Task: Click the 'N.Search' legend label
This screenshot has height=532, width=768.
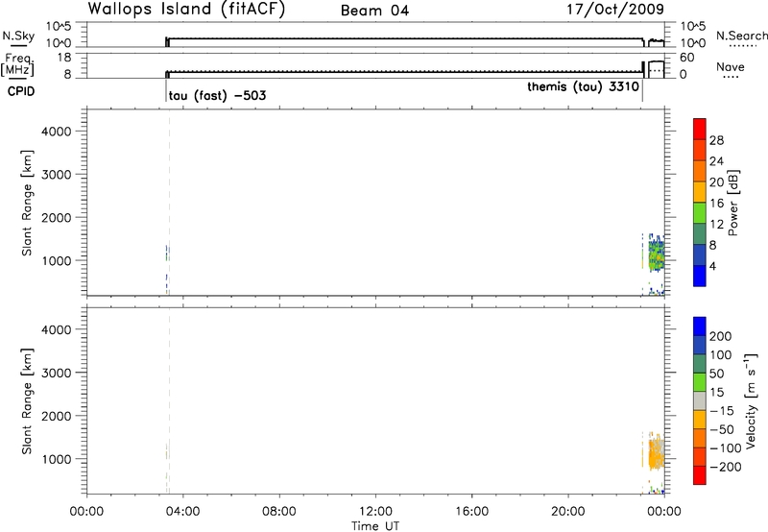Action: 741,36
